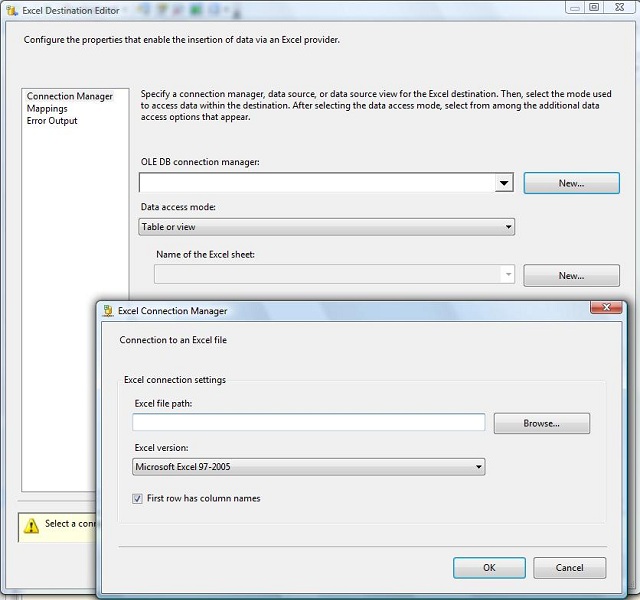Image resolution: width=640 pixels, height=600 pixels.
Task: Expand the OLE DB connection manager dropdown
Action: (x=504, y=183)
